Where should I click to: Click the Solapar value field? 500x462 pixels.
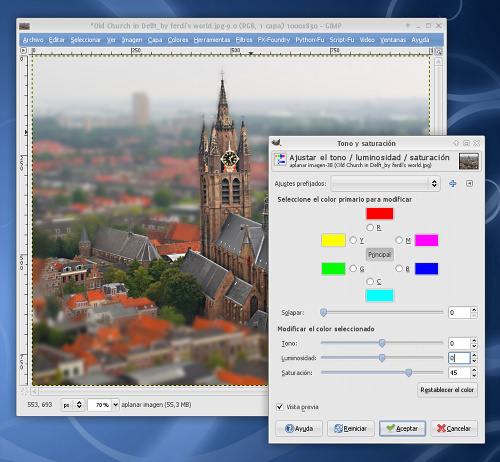pos(459,313)
